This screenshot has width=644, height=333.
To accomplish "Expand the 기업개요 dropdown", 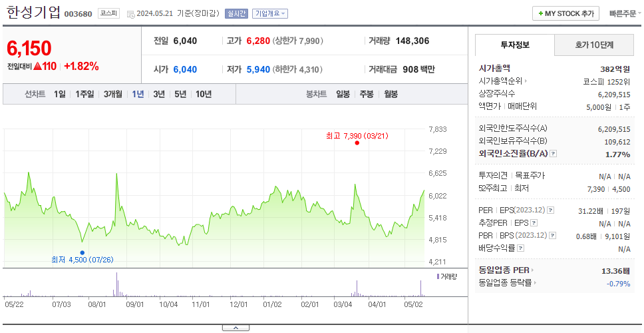I will click(270, 13).
